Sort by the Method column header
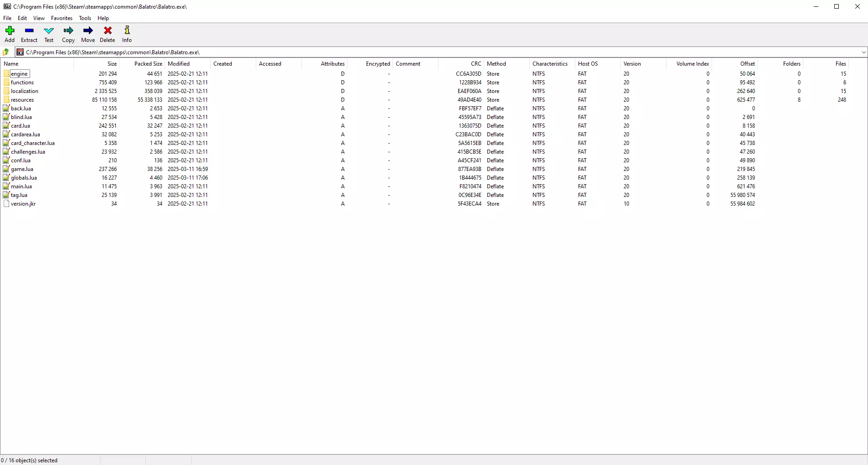Viewport: 868px width, 465px height. [506, 64]
